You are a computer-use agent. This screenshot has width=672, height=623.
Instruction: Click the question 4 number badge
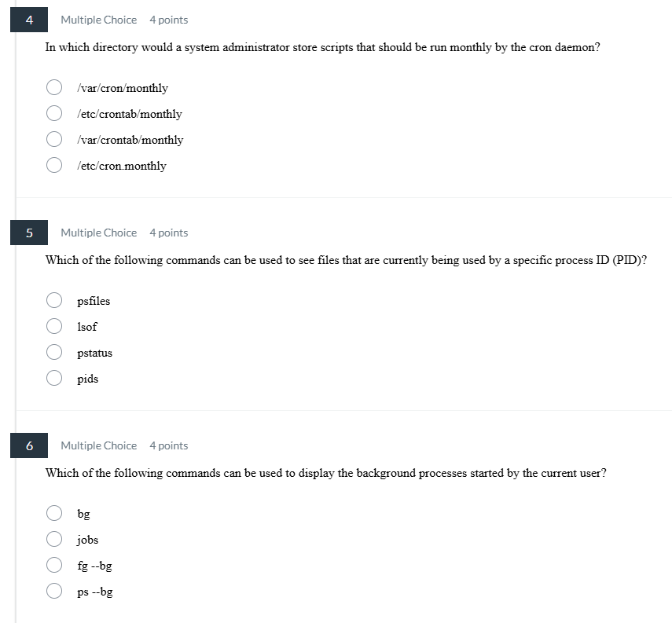pos(28,19)
